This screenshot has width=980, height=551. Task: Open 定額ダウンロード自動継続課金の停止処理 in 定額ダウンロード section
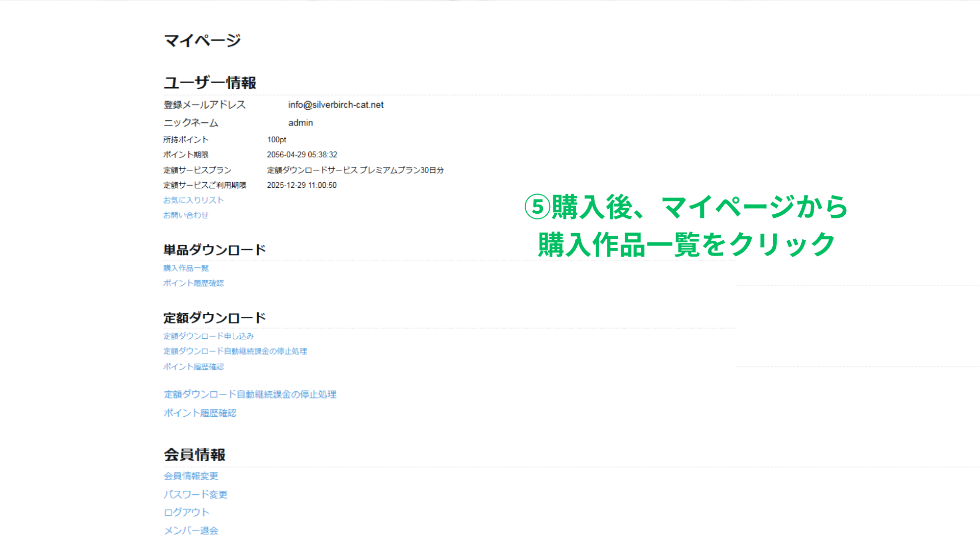coord(235,351)
